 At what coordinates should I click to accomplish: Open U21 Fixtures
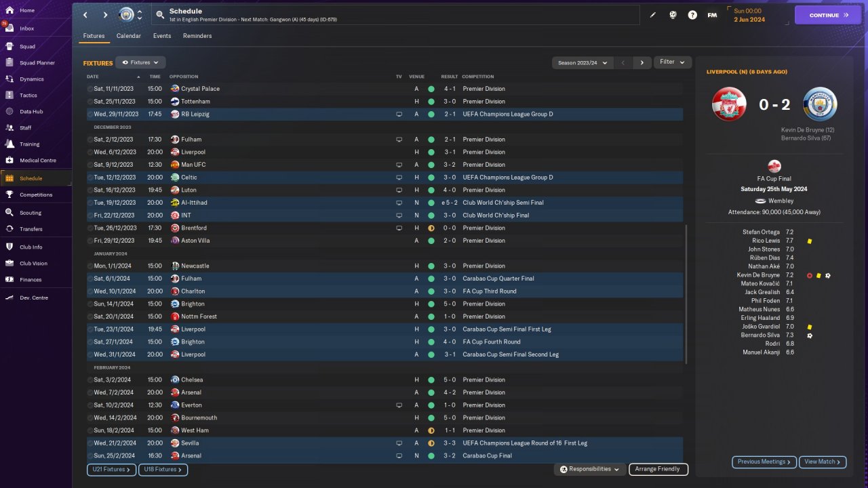coord(111,469)
